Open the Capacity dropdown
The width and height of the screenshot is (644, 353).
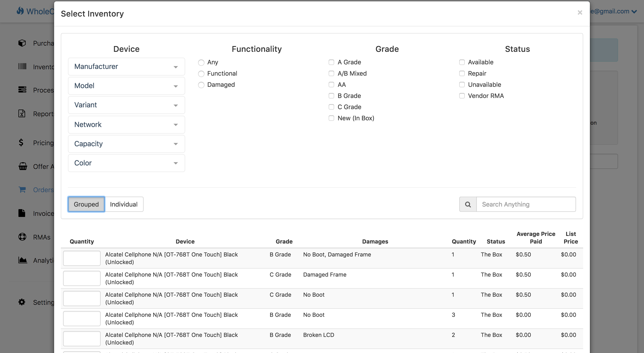click(x=126, y=144)
